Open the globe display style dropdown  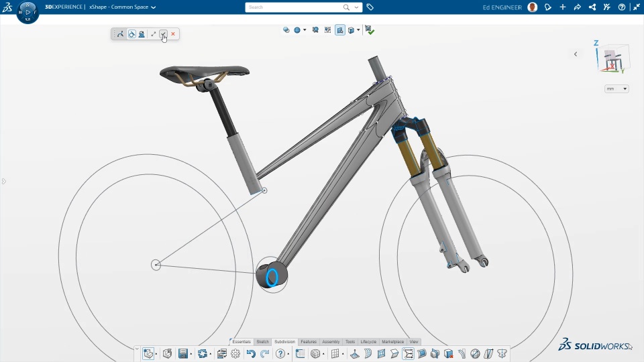pyautogui.click(x=305, y=30)
